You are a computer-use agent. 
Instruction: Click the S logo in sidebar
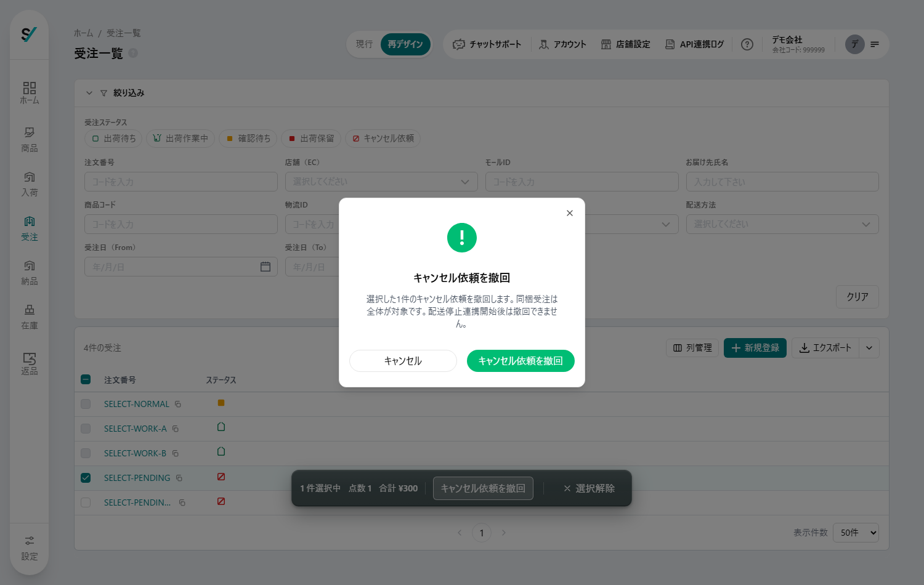coord(29,34)
